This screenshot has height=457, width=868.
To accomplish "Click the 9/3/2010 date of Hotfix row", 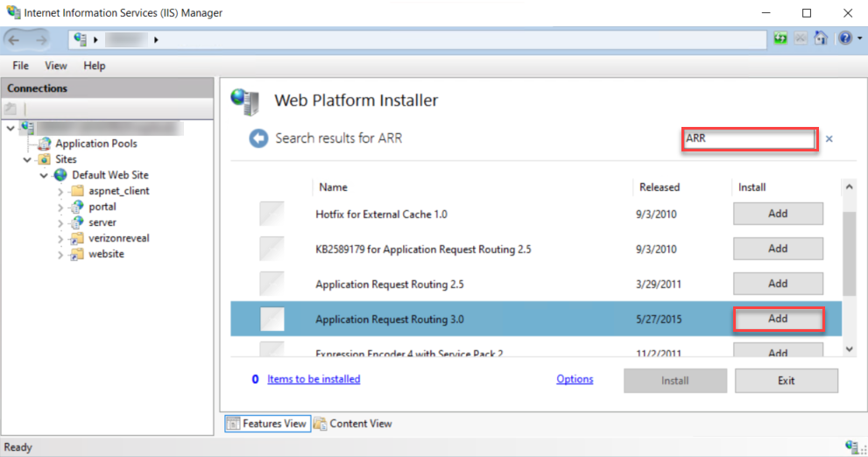I will tap(656, 214).
